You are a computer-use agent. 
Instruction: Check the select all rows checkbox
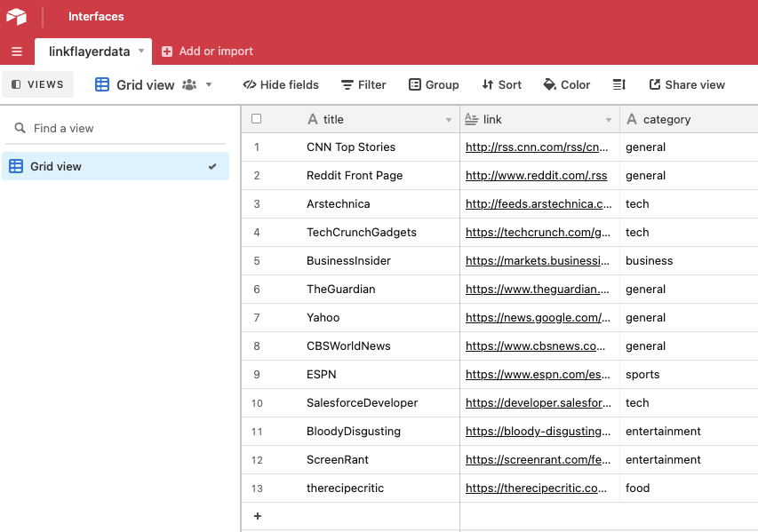tap(257, 119)
